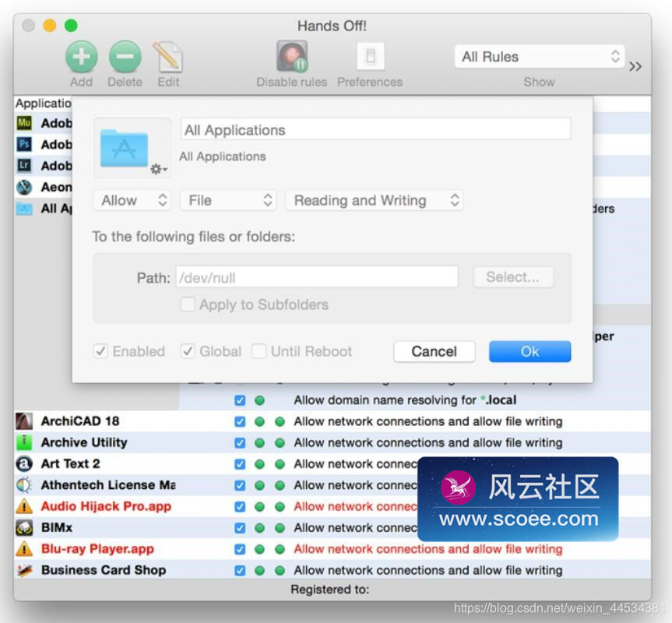This screenshot has width=672, height=623.
Task: Uncheck the Archive Utility rule checkbox
Action: (x=240, y=443)
